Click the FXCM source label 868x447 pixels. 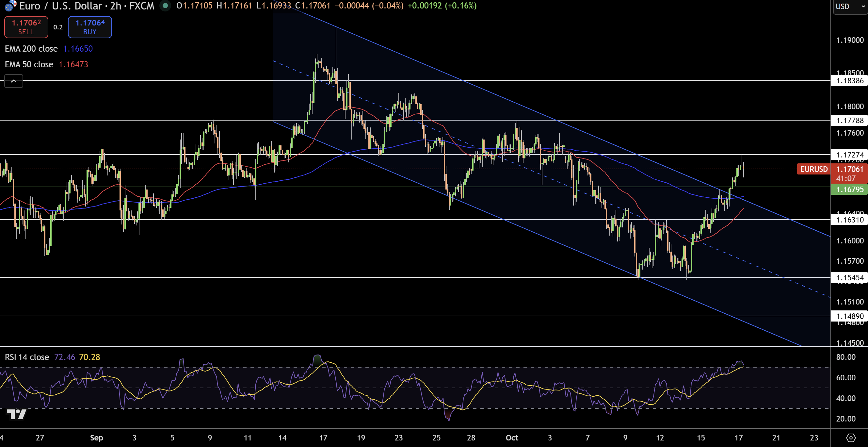point(141,6)
